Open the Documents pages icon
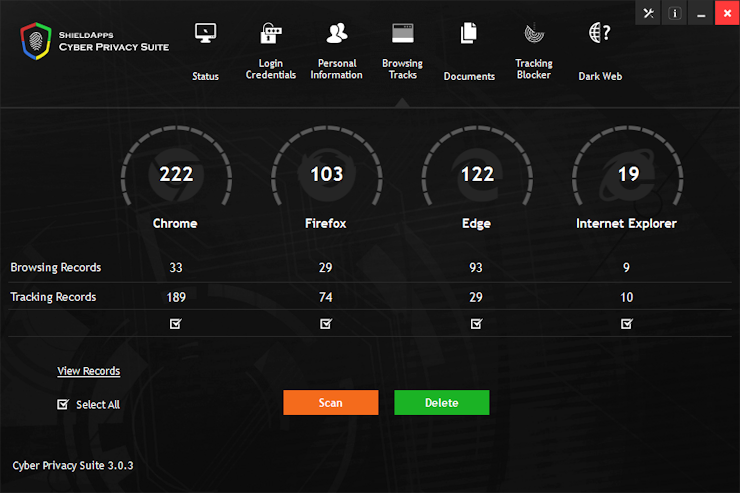The image size is (740, 493). click(x=469, y=33)
